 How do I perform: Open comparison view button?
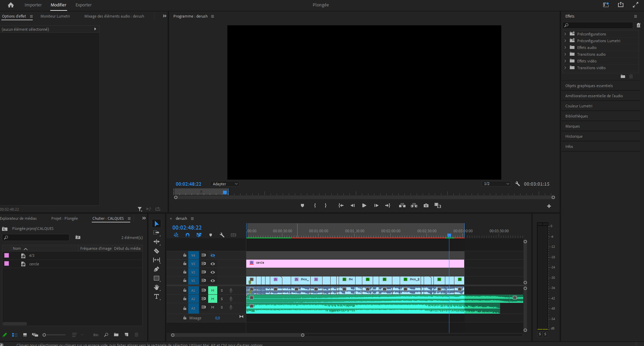(438, 206)
